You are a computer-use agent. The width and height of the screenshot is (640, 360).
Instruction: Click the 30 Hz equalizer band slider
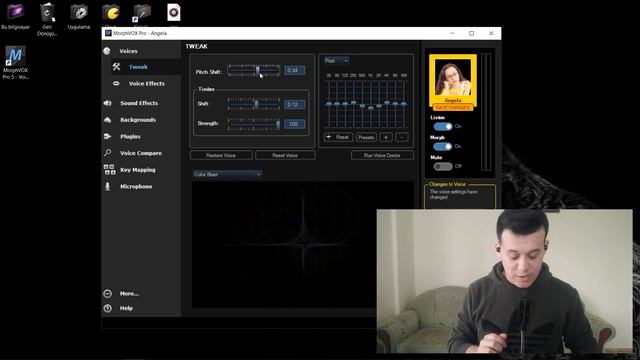(x=329, y=104)
